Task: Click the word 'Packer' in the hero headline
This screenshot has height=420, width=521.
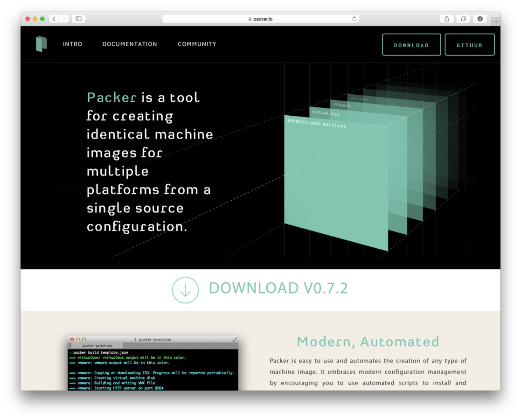Action: (111, 98)
